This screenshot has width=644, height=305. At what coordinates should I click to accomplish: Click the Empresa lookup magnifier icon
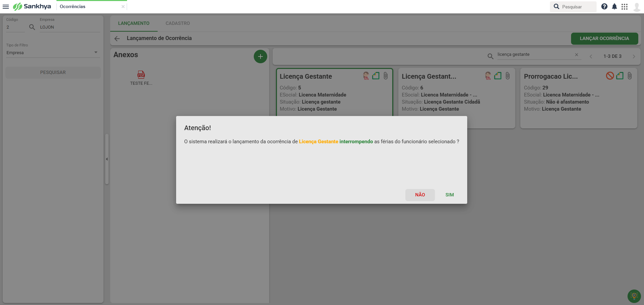(x=32, y=27)
